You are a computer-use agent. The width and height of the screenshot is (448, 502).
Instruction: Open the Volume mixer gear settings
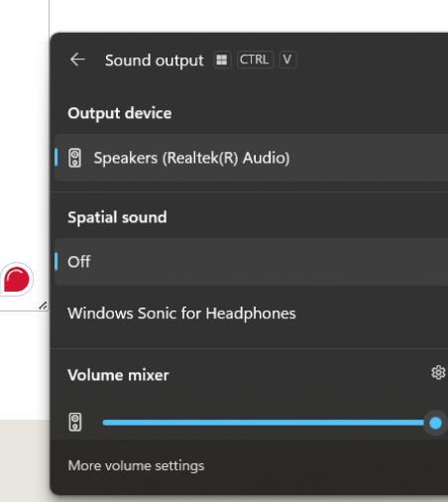pyautogui.click(x=438, y=373)
